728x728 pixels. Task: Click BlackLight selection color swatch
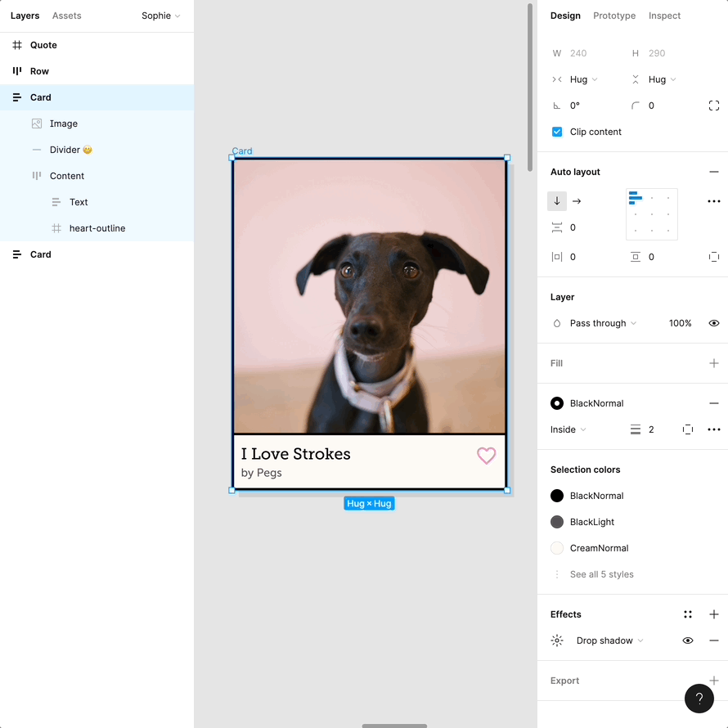click(x=557, y=522)
